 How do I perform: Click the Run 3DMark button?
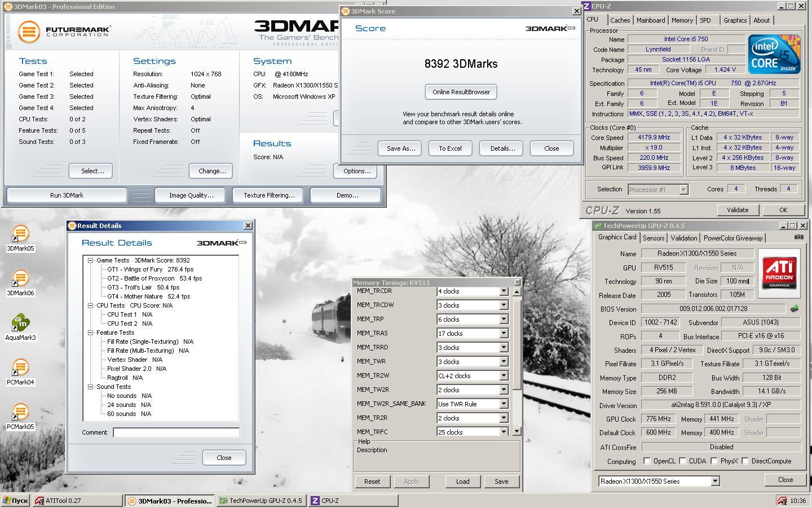[x=67, y=195]
